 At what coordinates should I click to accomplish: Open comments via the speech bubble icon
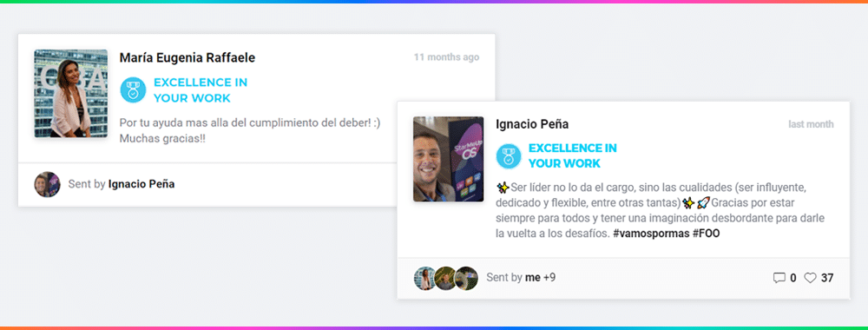click(x=779, y=278)
